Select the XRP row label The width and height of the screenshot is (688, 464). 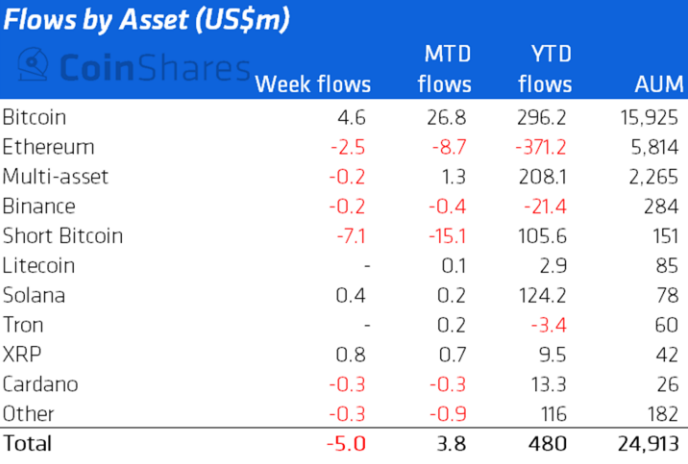coord(22,354)
